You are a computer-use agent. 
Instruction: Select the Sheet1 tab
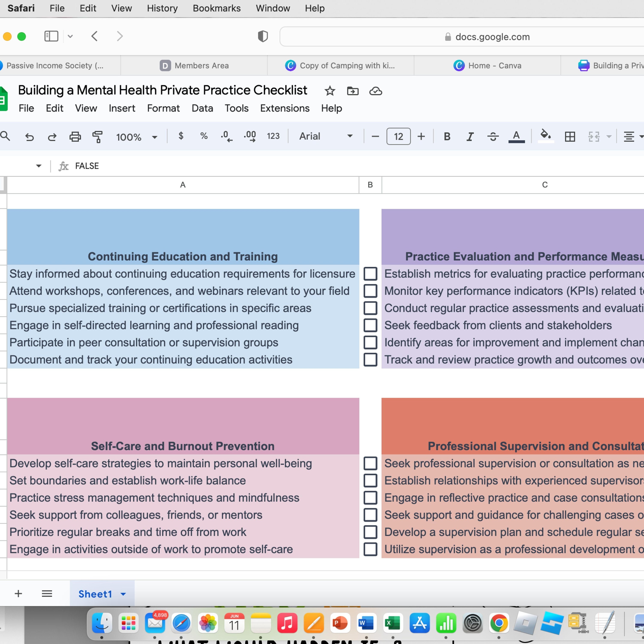coord(95,594)
